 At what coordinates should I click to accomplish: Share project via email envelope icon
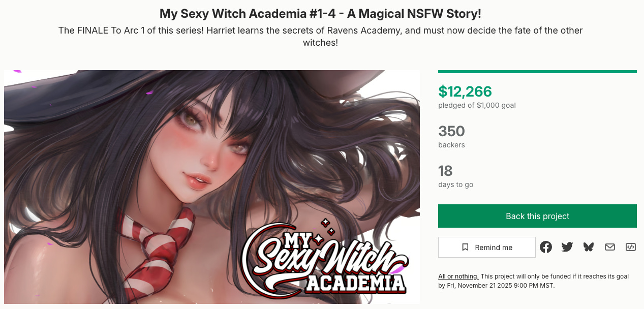[610, 248]
